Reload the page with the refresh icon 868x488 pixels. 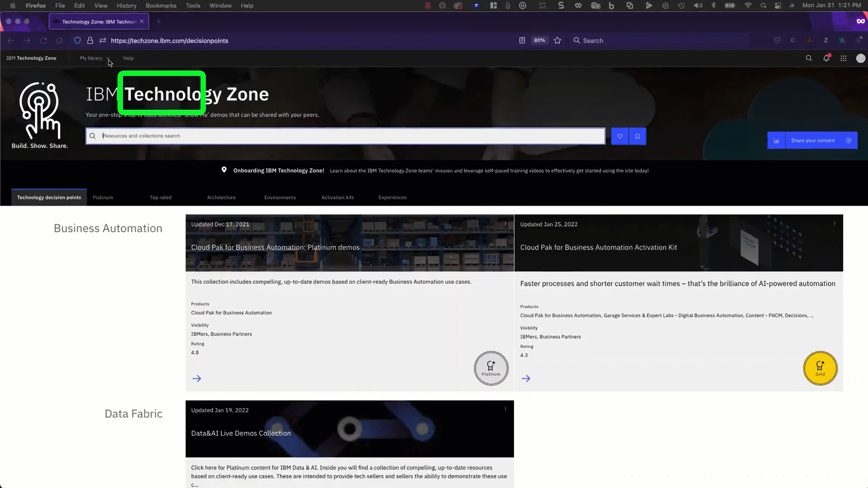tap(43, 41)
